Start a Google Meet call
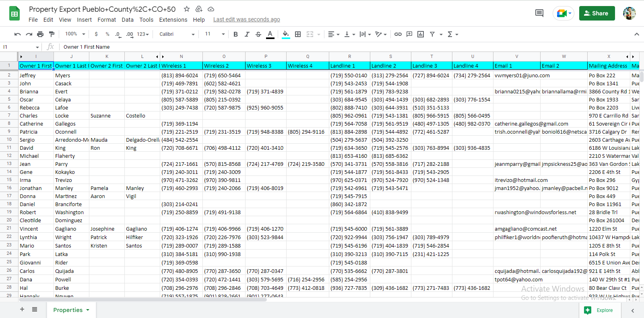 pyautogui.click(x=563, y=13)
